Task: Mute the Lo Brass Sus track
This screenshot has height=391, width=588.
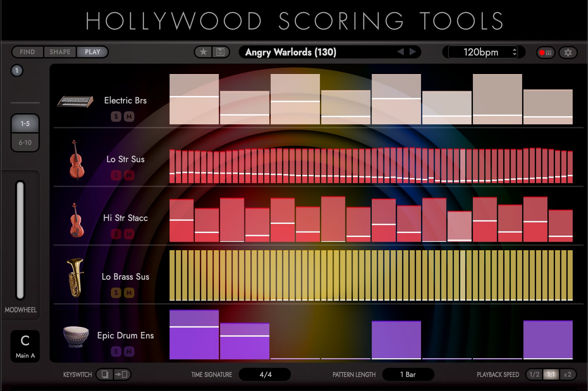Action: point(129,293)
